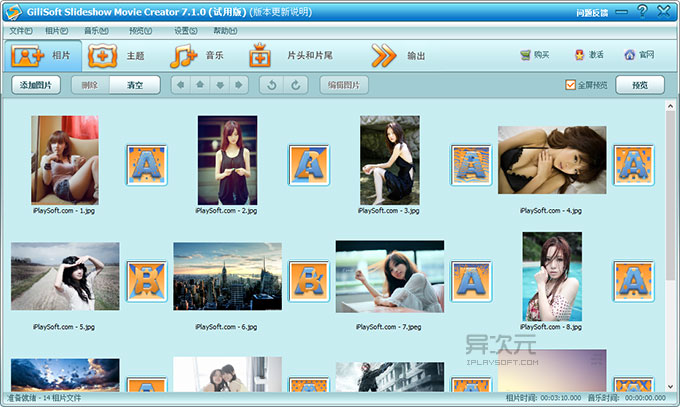Click the 预览 preview button

point(640,85)
